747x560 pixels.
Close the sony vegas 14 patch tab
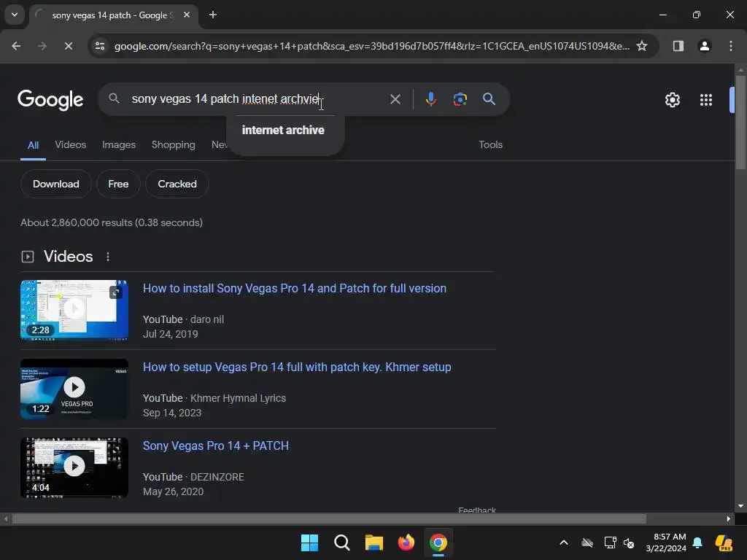[187, 15]
